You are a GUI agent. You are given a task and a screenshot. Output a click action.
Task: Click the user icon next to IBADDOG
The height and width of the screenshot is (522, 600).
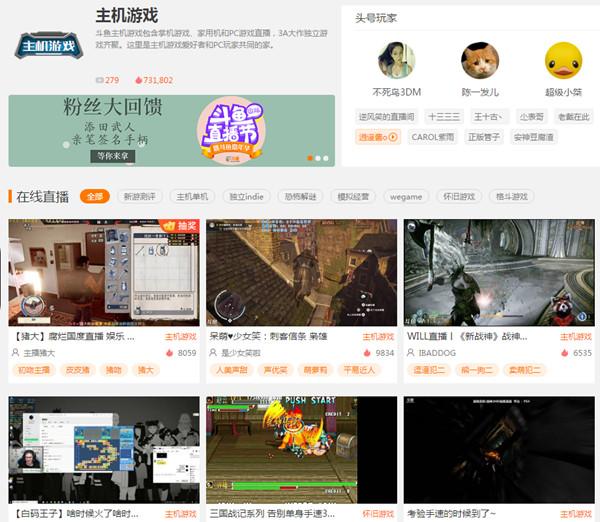point(411,352)
